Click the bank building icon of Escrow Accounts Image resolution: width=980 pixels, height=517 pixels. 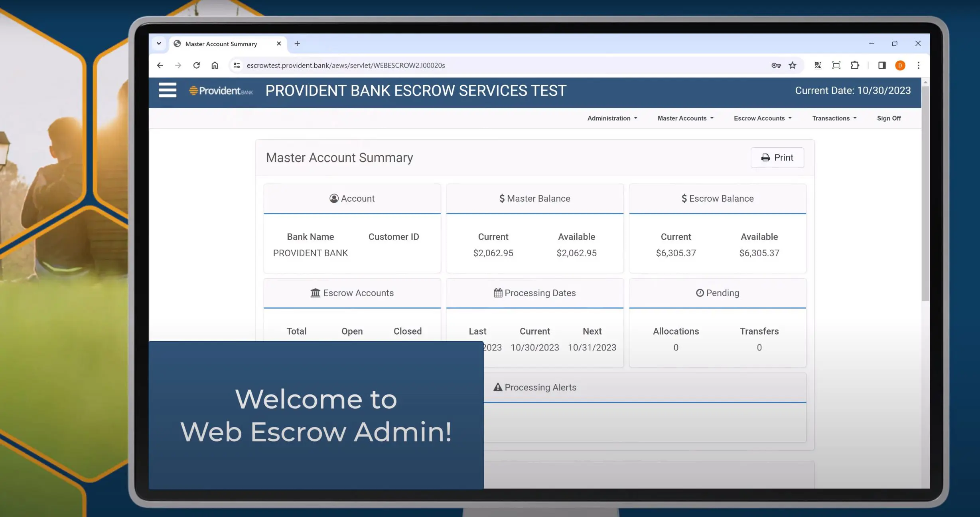click(x=315, y=293)
